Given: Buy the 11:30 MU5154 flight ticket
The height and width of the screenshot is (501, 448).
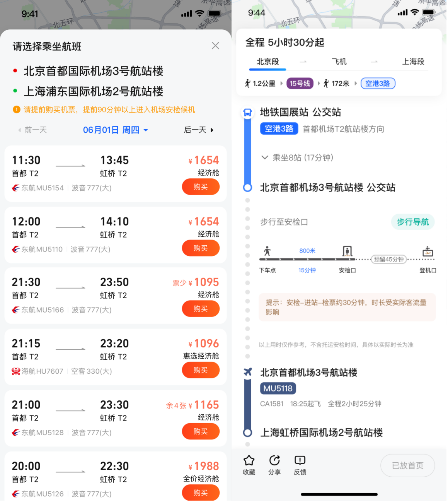Looking at the screenshot, I should coord(201,187).
